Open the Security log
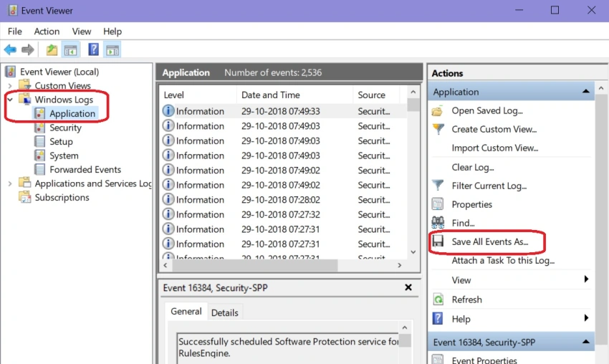 coord(65,128)
